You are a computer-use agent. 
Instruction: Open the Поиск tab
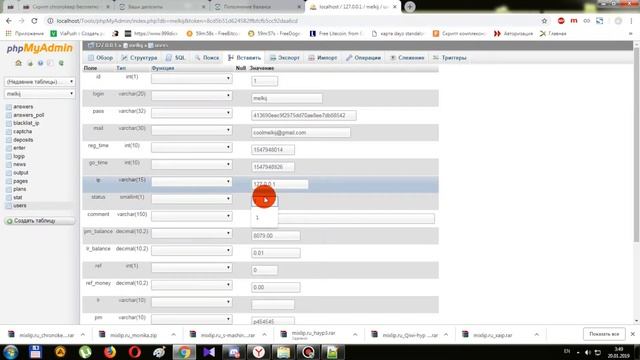(x=207, y=58)
